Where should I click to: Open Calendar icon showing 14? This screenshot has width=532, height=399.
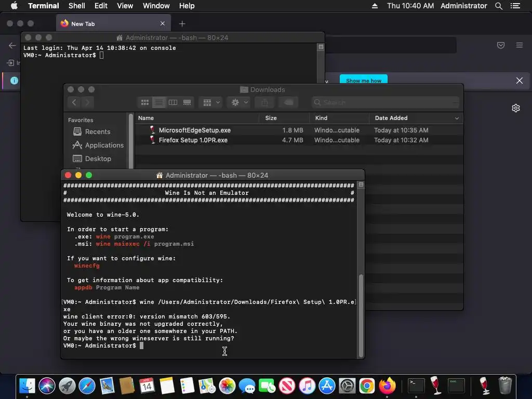(x=147, y=386)
